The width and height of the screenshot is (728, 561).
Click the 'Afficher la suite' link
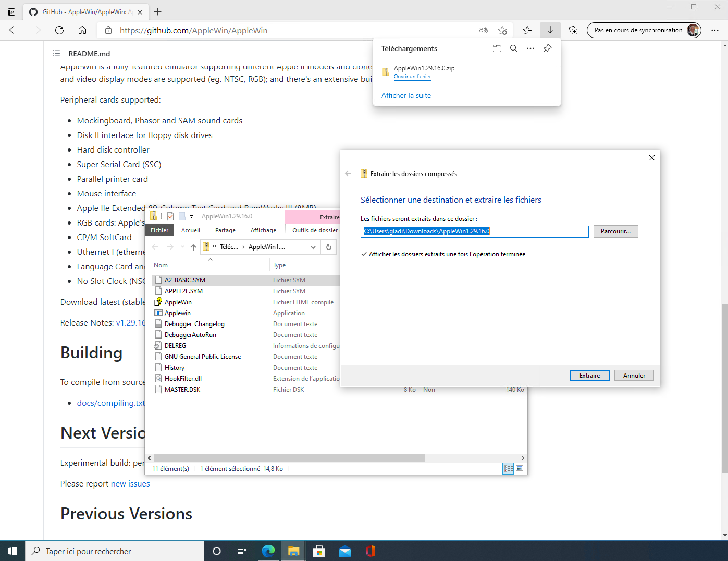pyautogui.click(x=406, y=95)
